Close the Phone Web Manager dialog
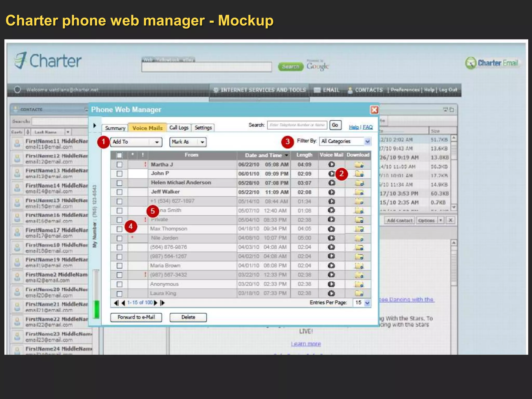Image resolution: width=532 pixels, height=399 pixels. click(374, 110)
